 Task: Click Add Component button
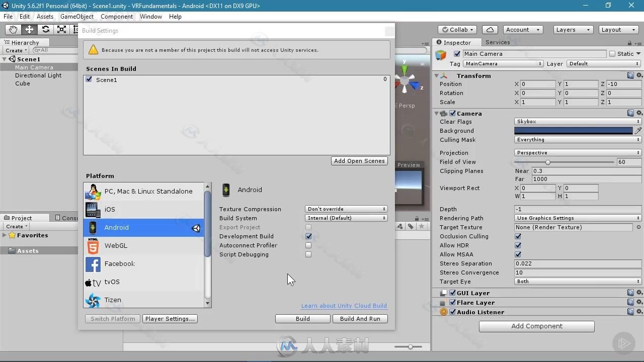pyautogui.click(x=537, y=326)
